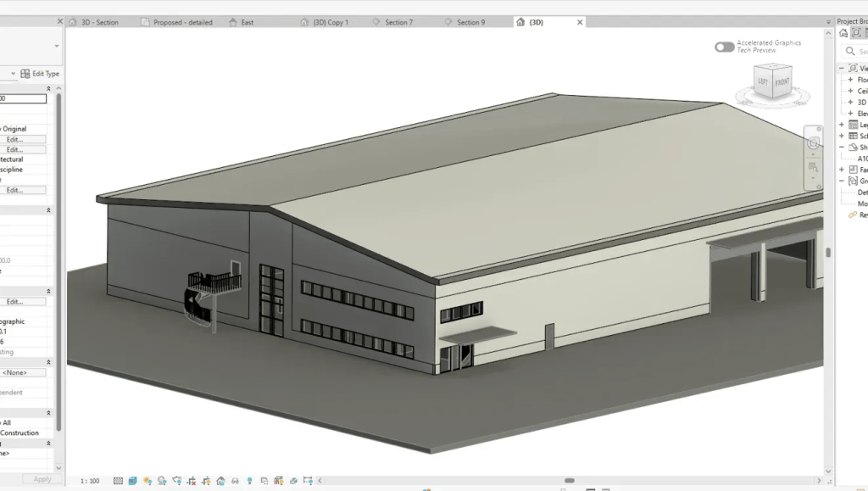Open the Visual Style cube icon
This screenshot has width=868, height=491.
132,481
